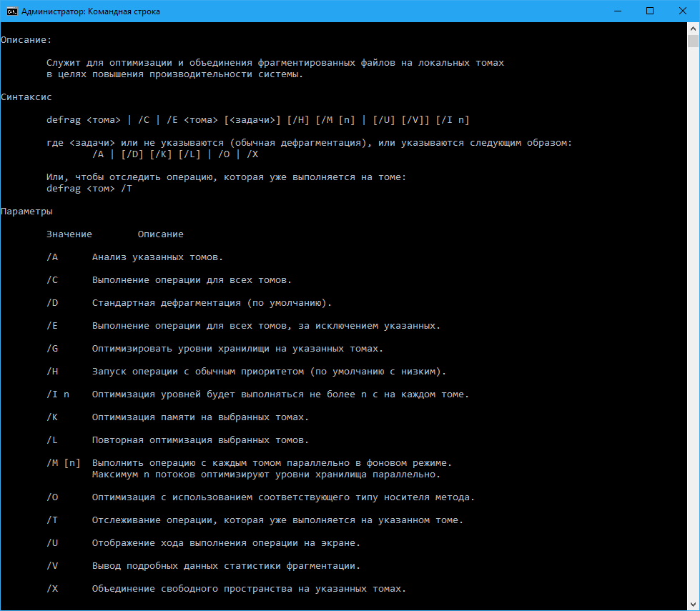Close the Command Prompt window
700x611 pixels.
683,11
